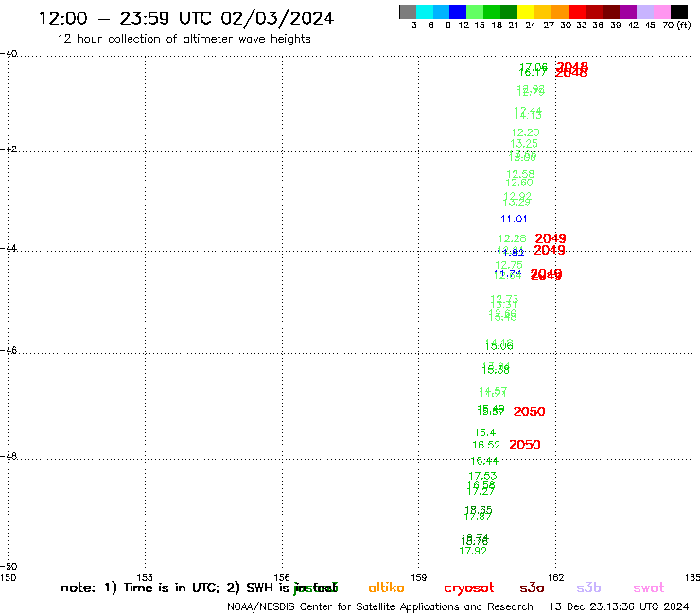Click the 150 longitude axis label
This screenshot has width=700, height=615.
pos(8,578)
